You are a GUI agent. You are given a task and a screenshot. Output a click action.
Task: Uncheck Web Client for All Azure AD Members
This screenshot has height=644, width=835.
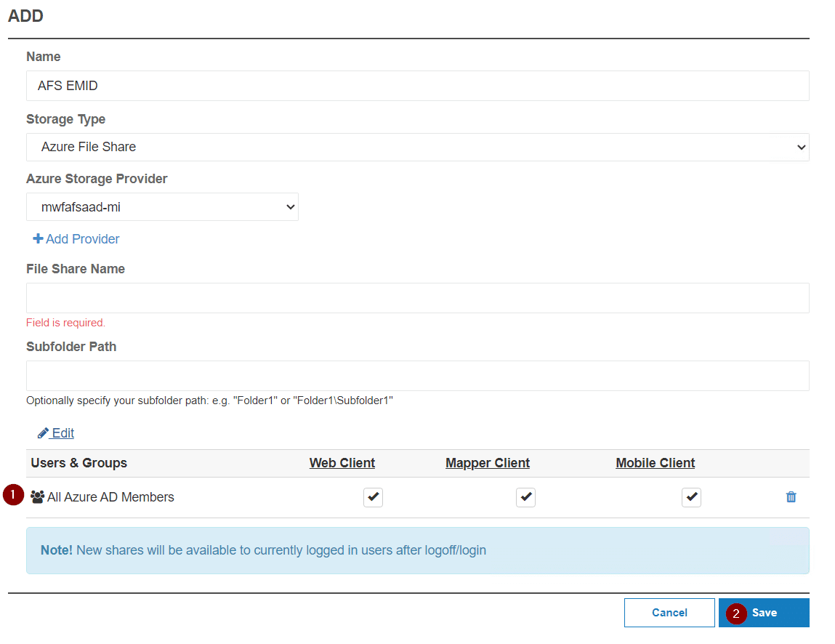point(373,497)
